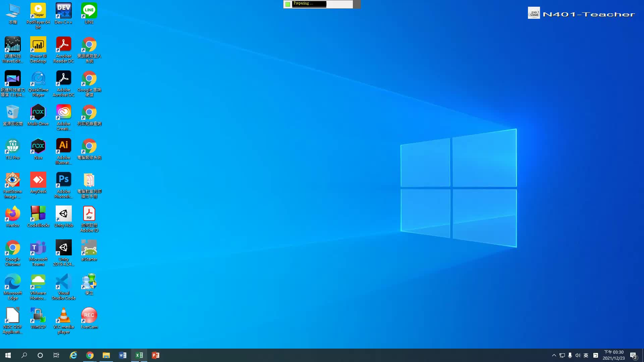The height and width of the screenshot is (362, 644).
Task: Select VLC media player icon
Action: point(63,320)
